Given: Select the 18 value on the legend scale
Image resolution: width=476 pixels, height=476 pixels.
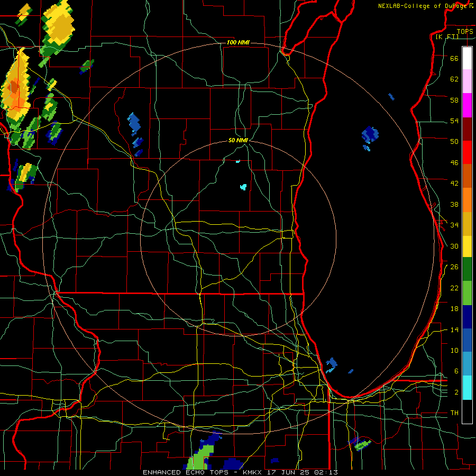Looking at the screenshot, I should coord(454,309).
